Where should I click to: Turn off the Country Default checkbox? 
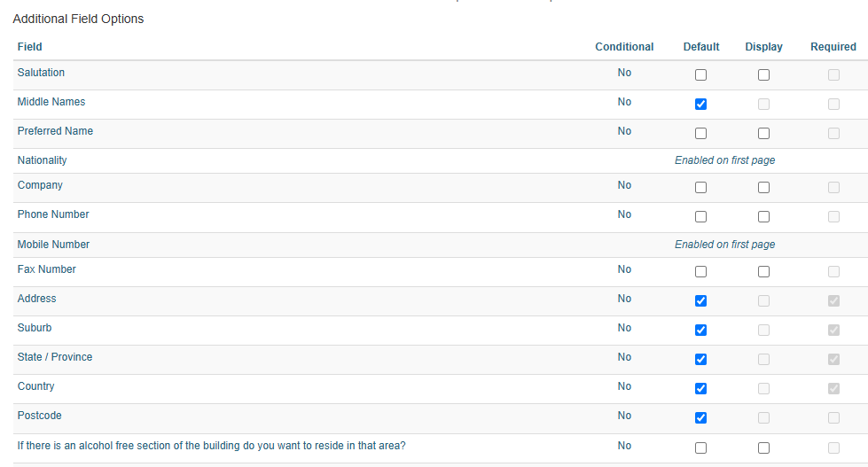[x=700, y=389]
